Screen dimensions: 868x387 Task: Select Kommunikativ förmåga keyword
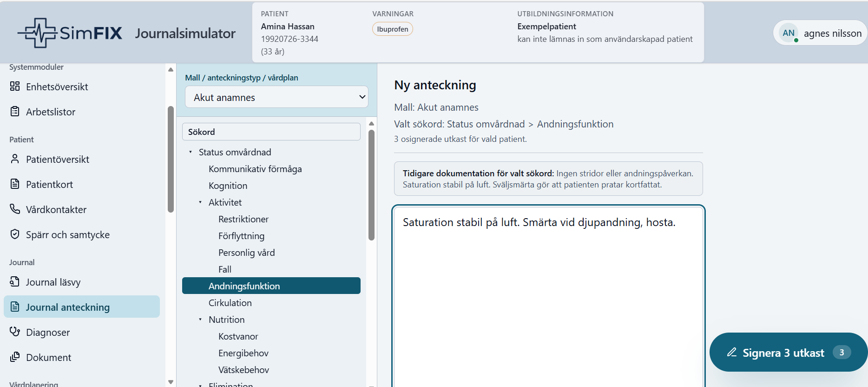[x=255, y=169]
